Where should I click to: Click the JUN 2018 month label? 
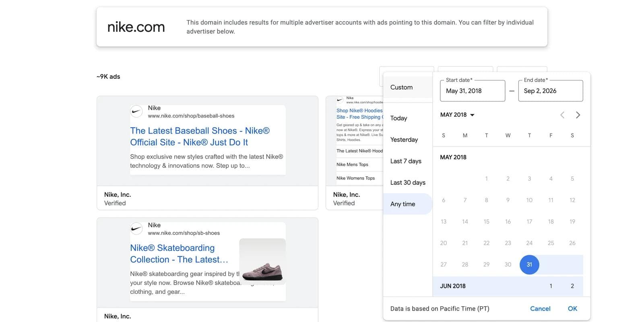tap(453, 286)
